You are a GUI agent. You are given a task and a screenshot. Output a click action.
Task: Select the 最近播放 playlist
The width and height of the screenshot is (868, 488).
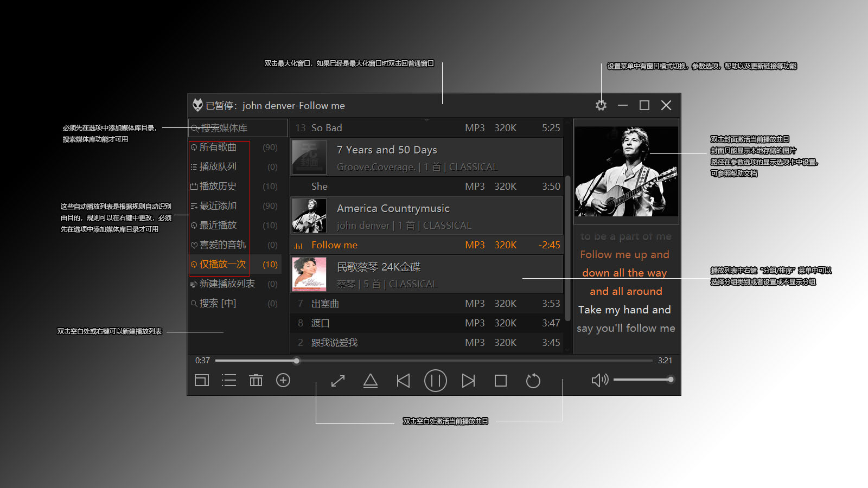[x=234, y=226]
